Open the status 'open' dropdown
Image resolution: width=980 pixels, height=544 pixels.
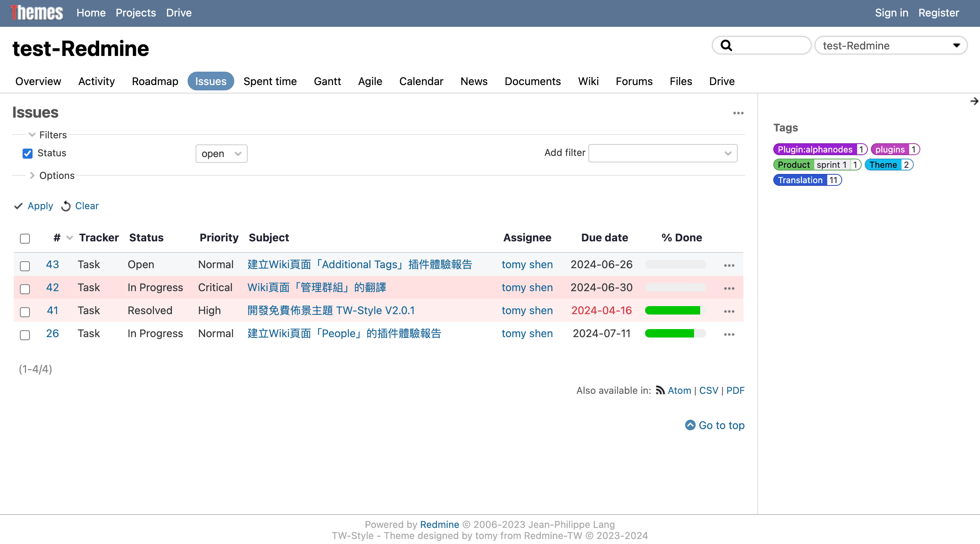coord(221,154)
